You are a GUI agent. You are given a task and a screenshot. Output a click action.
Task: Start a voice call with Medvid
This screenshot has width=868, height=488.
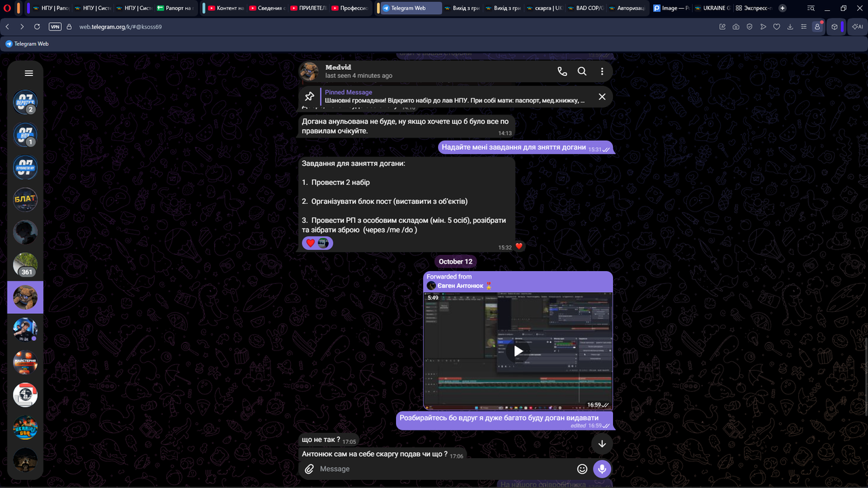tap(562, 71)
